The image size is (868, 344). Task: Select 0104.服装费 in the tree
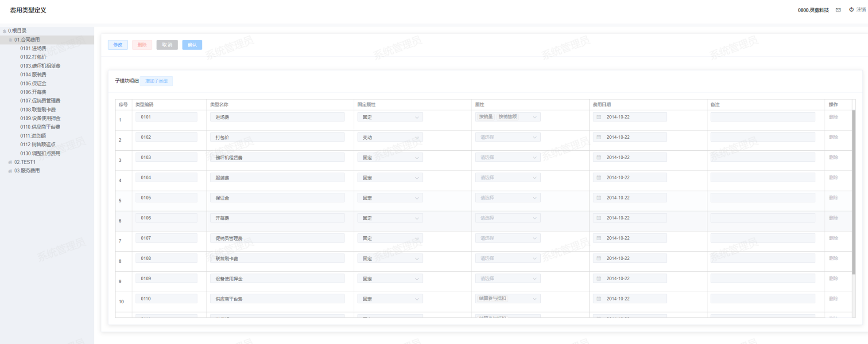33,74
